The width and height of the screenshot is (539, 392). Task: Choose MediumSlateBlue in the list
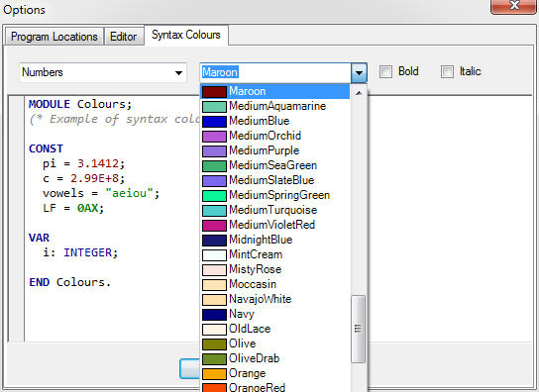click(275, 180)
